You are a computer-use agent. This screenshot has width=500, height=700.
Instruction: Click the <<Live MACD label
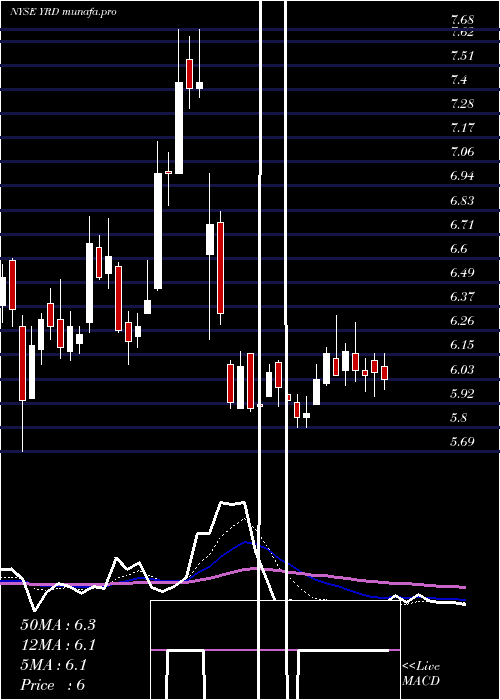[421, 673]
